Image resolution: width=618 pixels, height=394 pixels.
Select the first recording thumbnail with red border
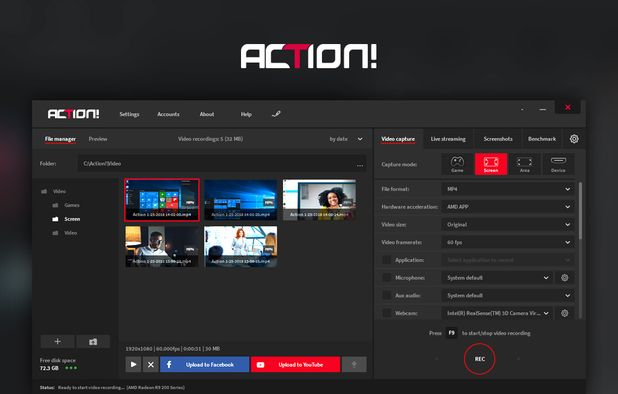click(162, 200)
